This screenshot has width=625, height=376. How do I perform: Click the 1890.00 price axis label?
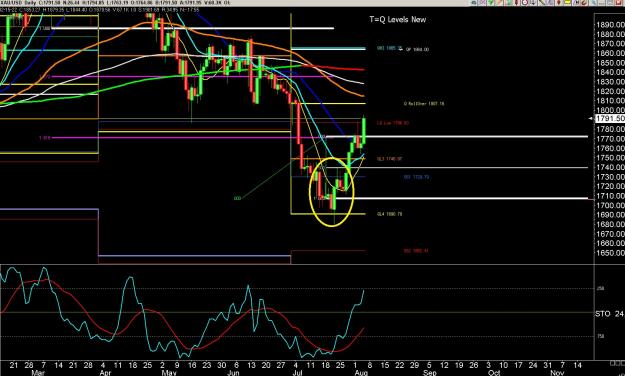[x=610, y=25]
